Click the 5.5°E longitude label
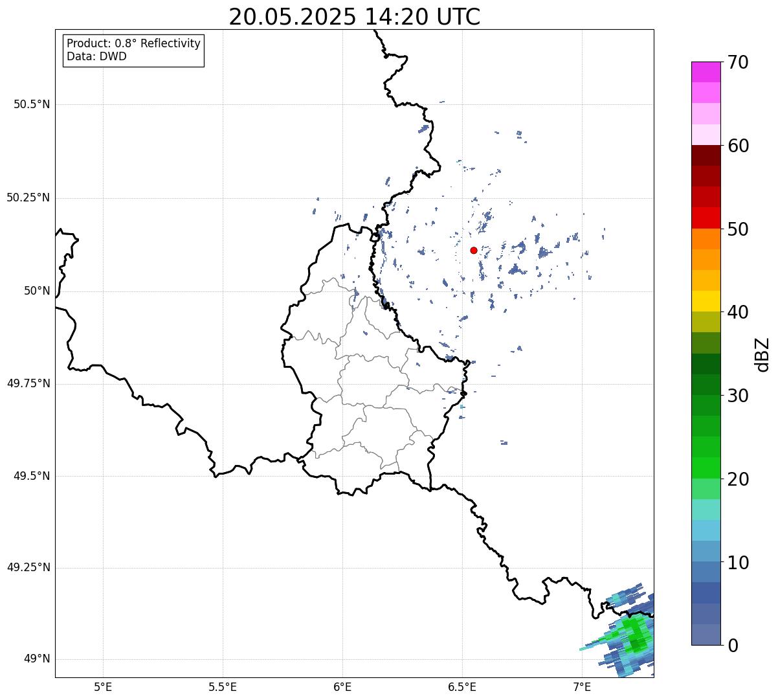 [x=223, y=686]
